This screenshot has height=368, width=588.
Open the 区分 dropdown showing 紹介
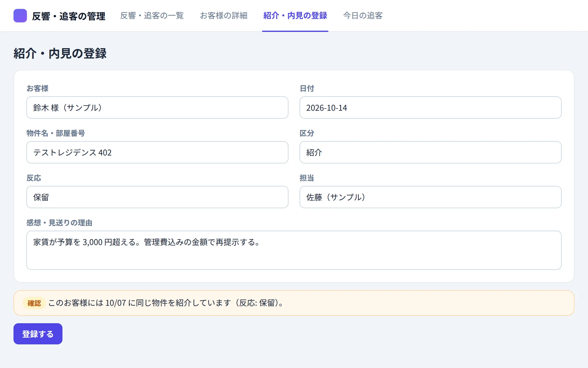430,152
